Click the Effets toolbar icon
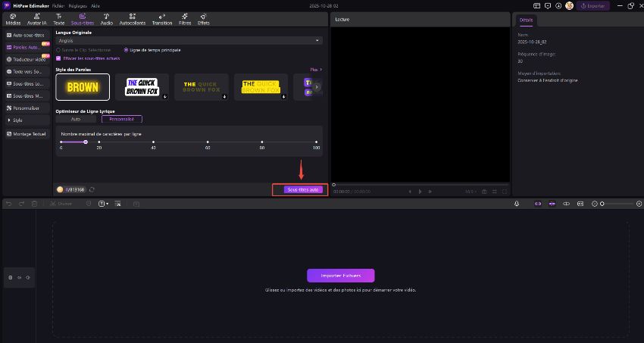 (204, 17)
